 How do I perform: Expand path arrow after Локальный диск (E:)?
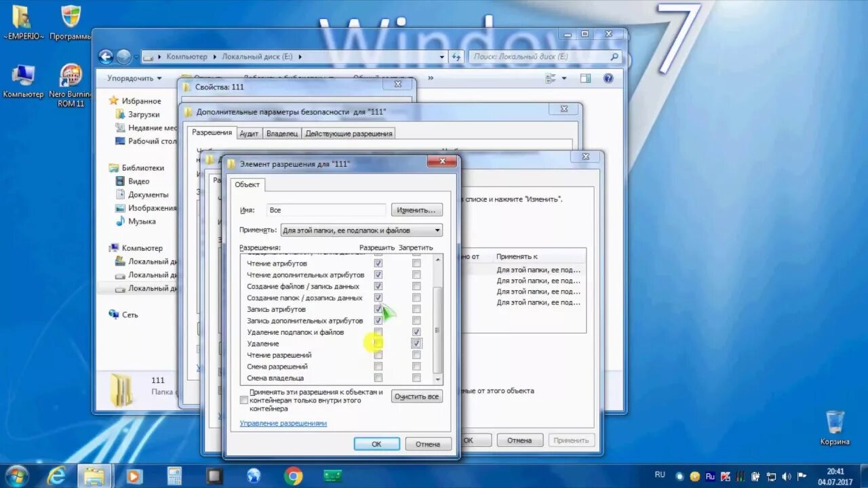(x=300, y=57)
